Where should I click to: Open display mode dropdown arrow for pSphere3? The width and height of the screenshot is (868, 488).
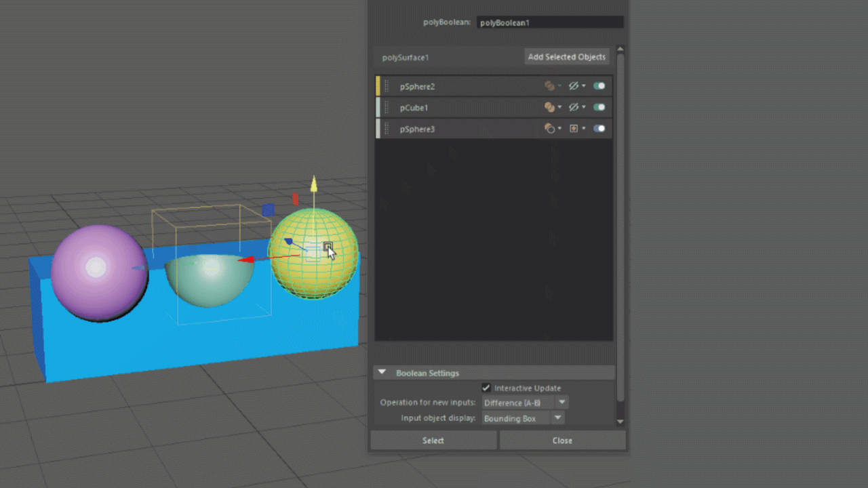click(583, 129)
